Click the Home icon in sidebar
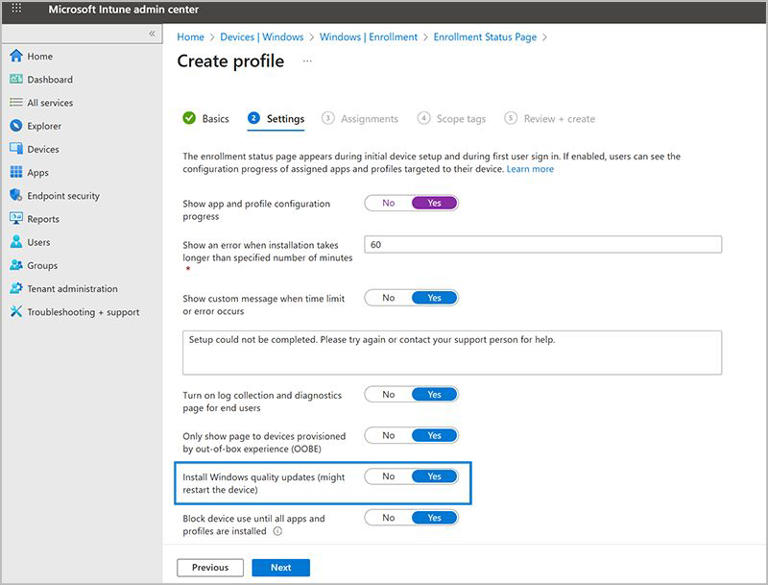Image resolution: width=768 pixels, height=585 pixels. pos(16,56)
